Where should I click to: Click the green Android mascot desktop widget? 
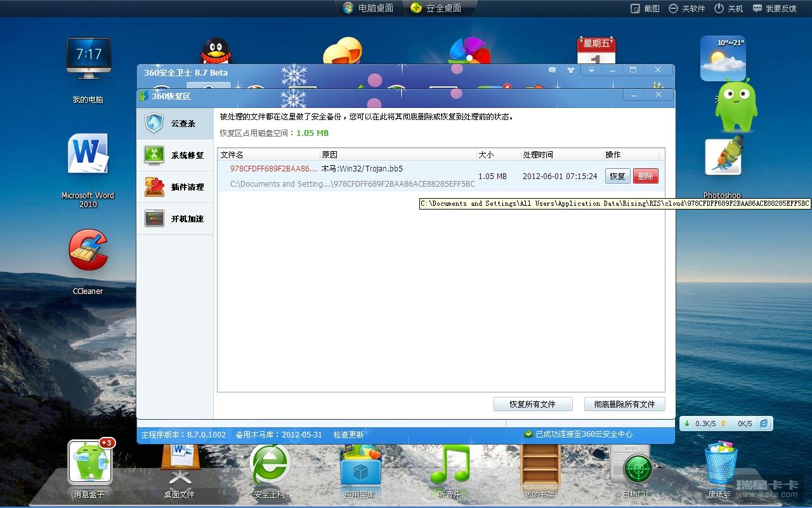pyautogui.click(x=736, y=105)
